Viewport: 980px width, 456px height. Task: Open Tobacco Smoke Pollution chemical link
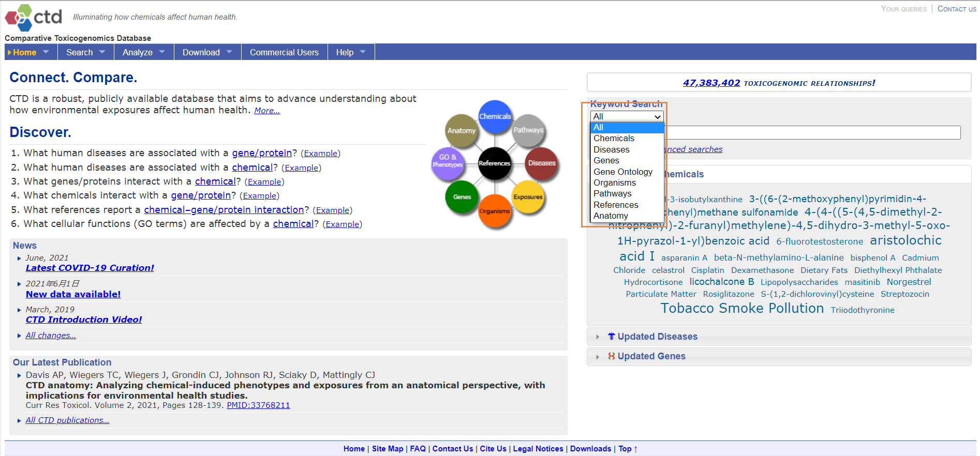click(x=743, y=308)
